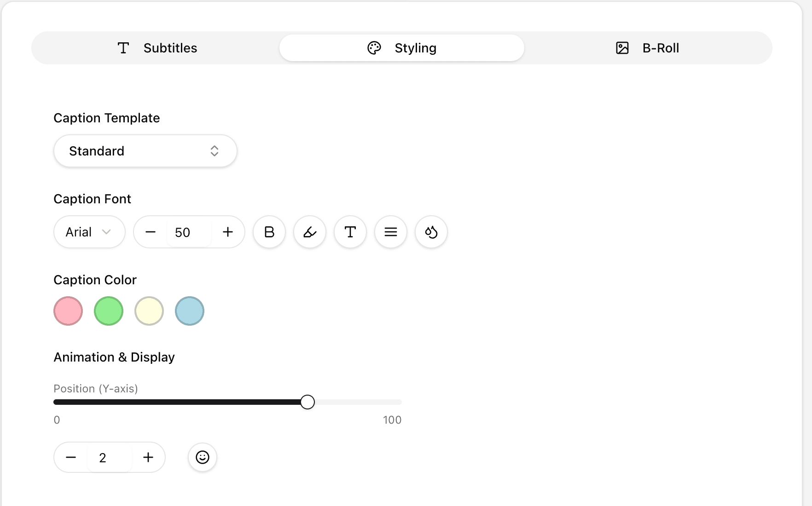Click the droplets color effect icon
This screenshot has height=506, width=812.
(431, 232)
